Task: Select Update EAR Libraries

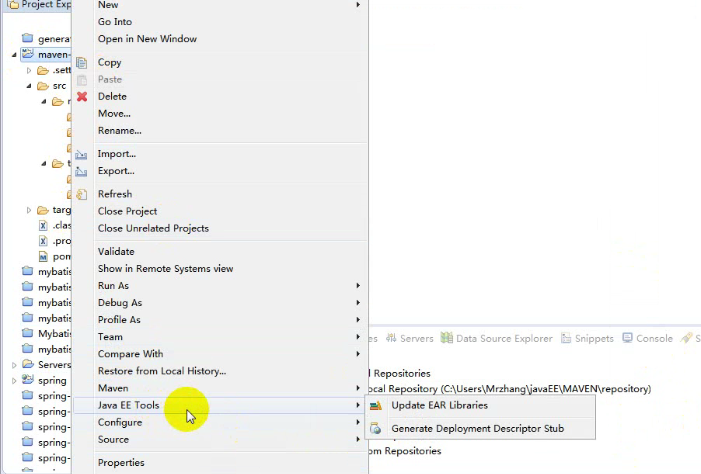Action: 481,406
